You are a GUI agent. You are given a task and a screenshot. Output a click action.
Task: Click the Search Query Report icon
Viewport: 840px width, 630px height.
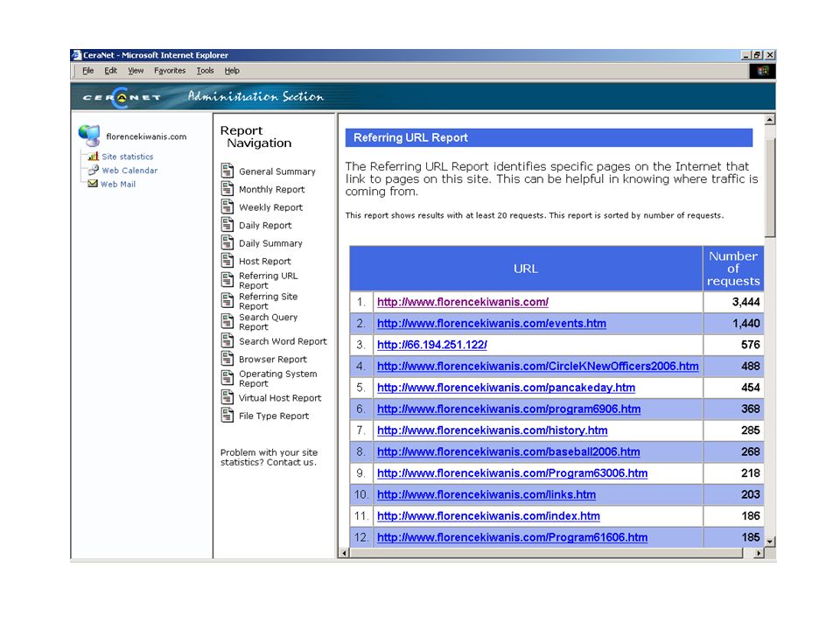click(x=227, y=321)
